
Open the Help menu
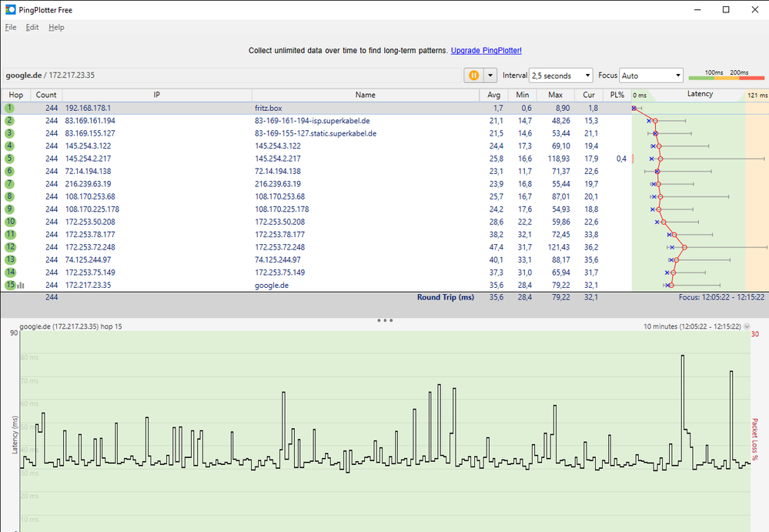(x=56, y=28)
